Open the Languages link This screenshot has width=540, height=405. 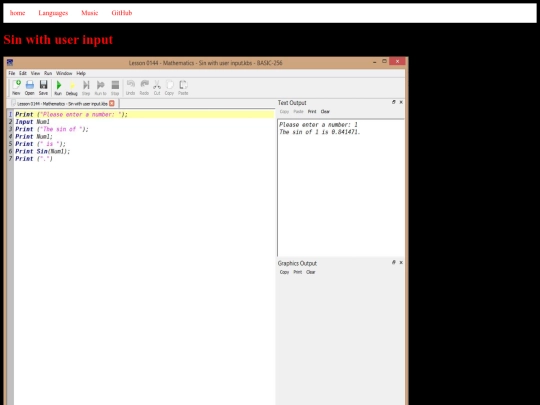coord(53,13)
